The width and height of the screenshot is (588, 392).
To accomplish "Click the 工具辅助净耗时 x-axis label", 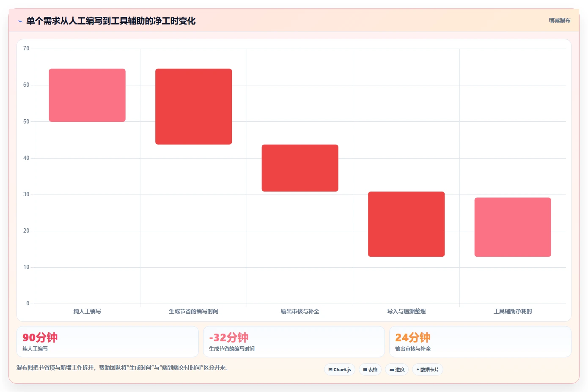I will pyautogui.click(x=513, y=311).
